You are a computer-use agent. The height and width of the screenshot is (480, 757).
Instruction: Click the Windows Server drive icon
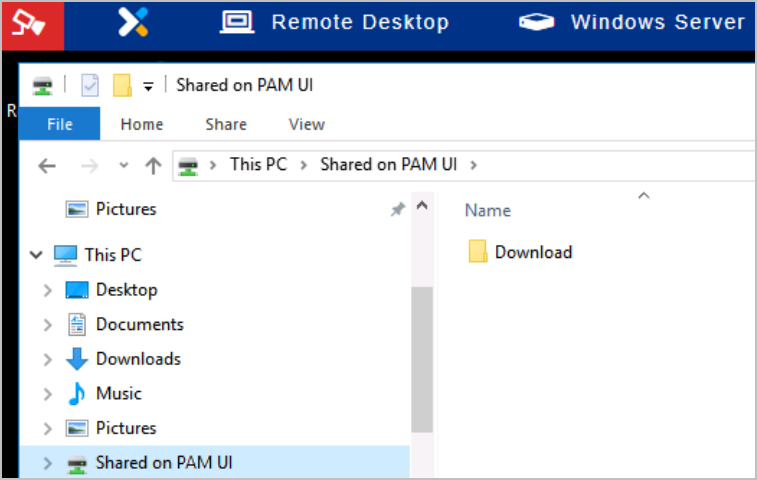point(537,22)
